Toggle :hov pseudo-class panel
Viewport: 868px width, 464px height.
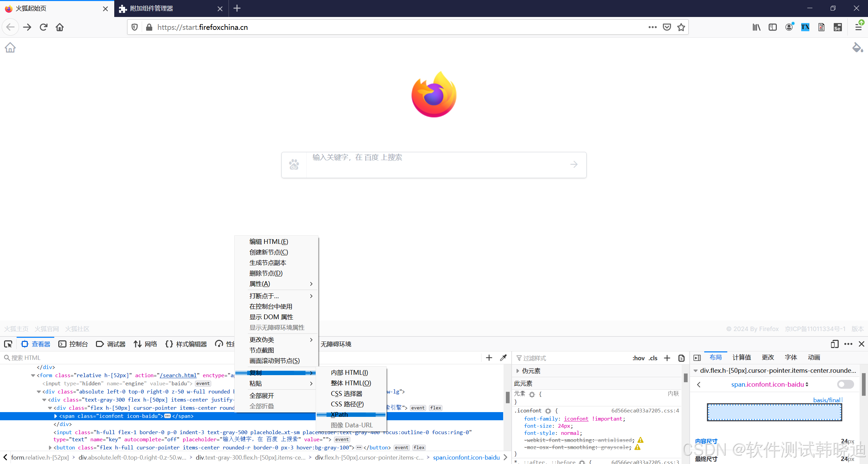(638, 358)
